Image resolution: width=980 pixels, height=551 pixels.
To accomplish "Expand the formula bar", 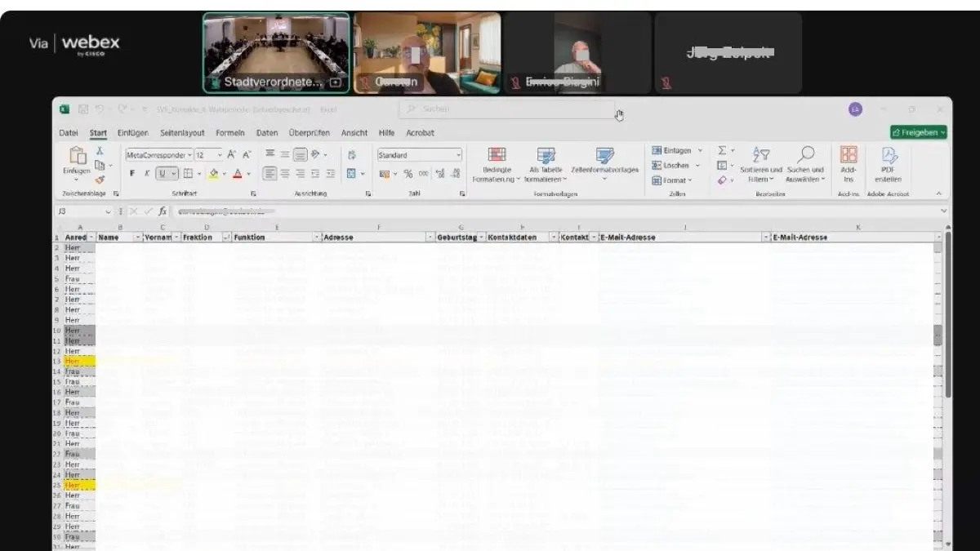I will point(945,211).
